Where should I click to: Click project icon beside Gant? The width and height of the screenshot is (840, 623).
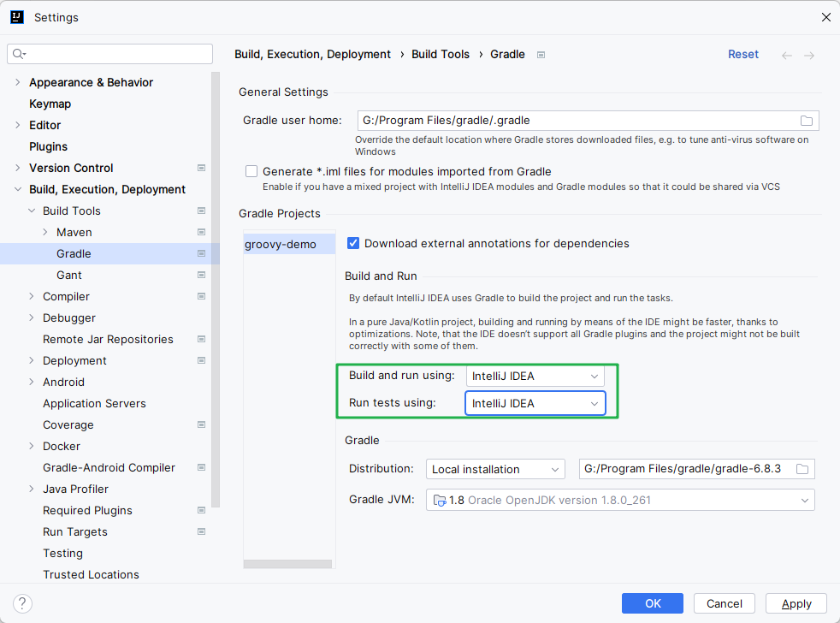click(x=201, y=275)
